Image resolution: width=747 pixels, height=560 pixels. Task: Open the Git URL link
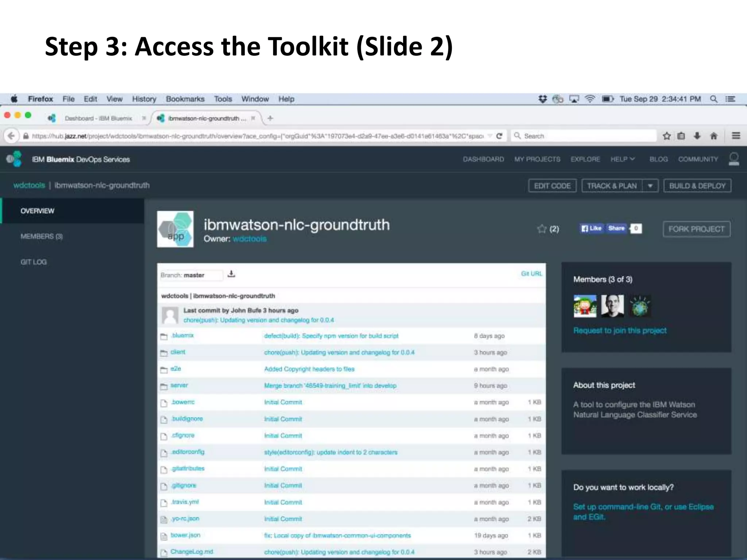(531, 273)
